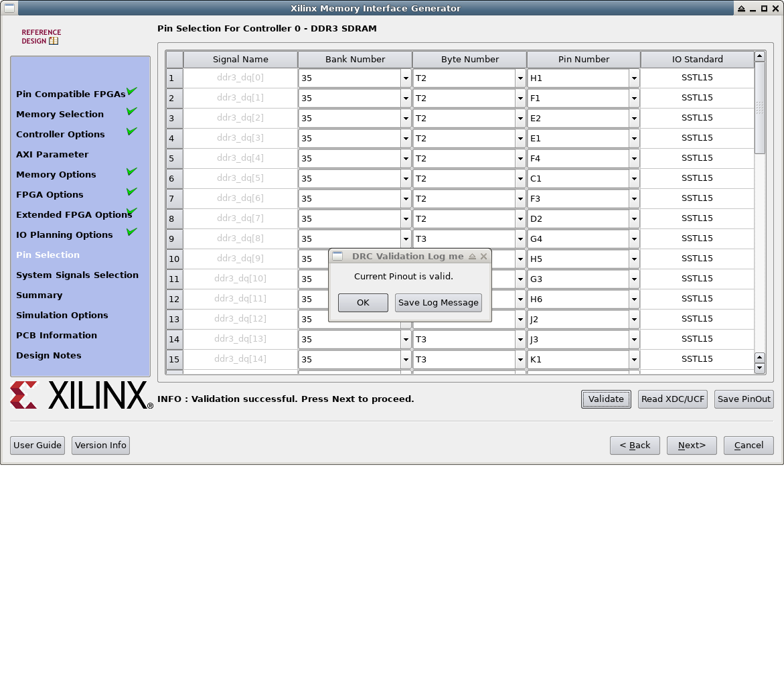The width and height of the screenshot is (784, 676).
Task: Select Pin Selection step in sidebar
Action: [x=48, y=255]
